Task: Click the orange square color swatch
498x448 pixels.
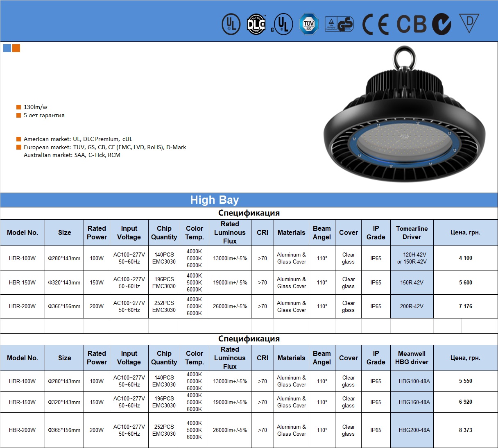Action: pyautogui.click(x=16, y=48)
